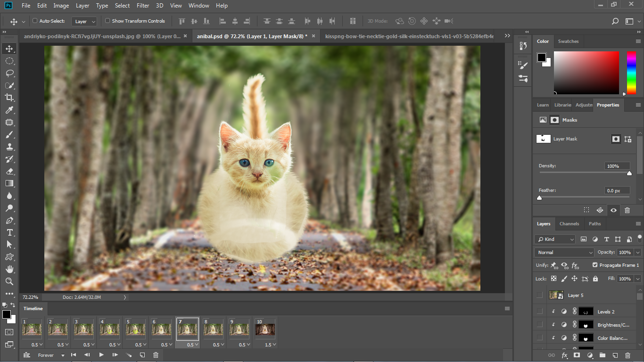
Task: Create a new group folder in Layers
Action: [x=602, y=355]
